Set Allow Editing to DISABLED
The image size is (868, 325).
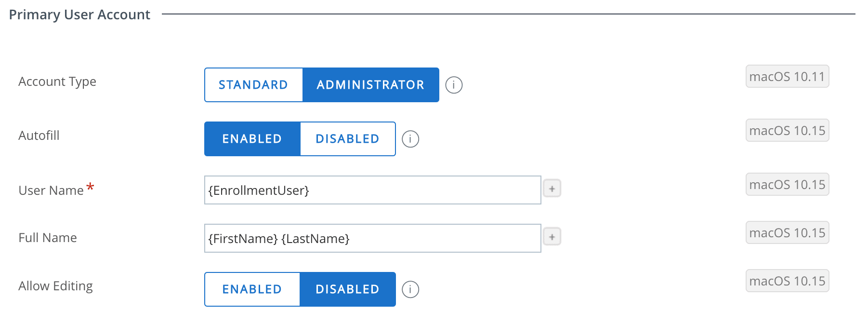click(x=348, y=289)
